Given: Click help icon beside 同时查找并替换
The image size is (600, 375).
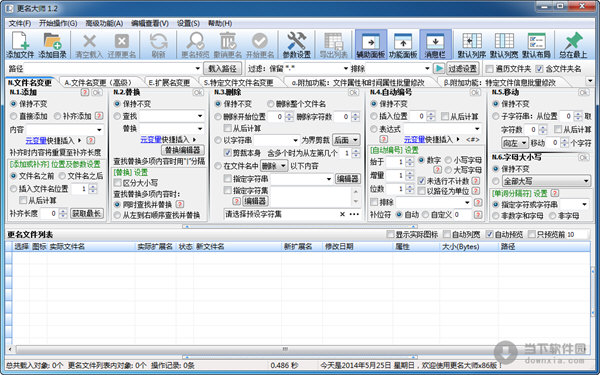Looking at the screenshot, I should click(179, 204).
